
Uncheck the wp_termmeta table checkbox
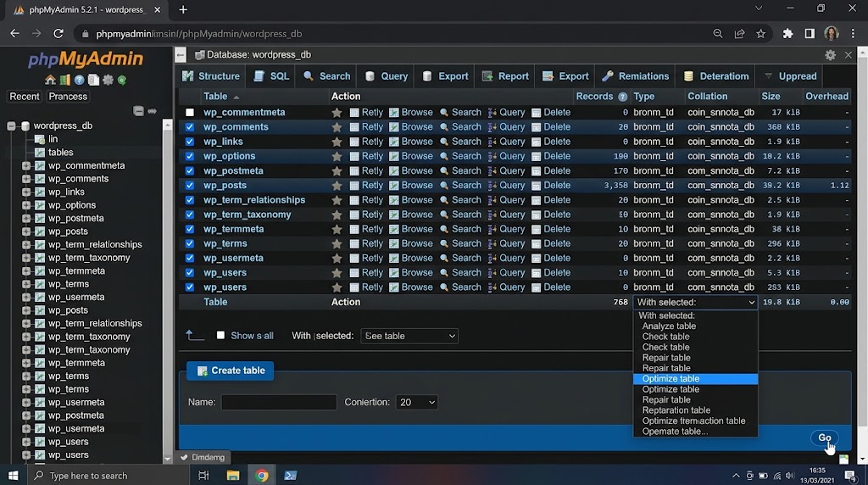(x=190, y=229)
